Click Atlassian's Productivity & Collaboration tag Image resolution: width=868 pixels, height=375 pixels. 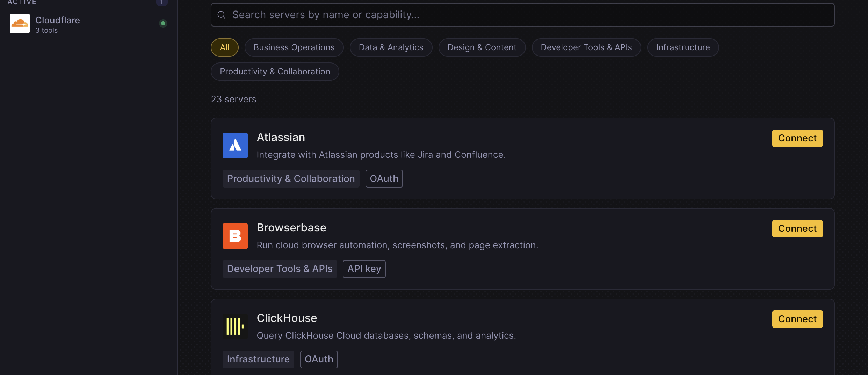tap(291, 179)
